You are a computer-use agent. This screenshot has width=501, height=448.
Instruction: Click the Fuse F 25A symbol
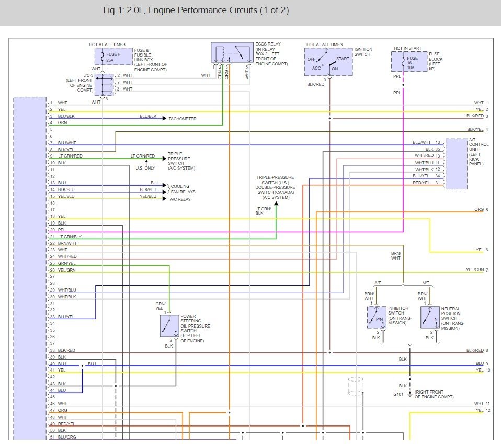[x=107, y=58]
